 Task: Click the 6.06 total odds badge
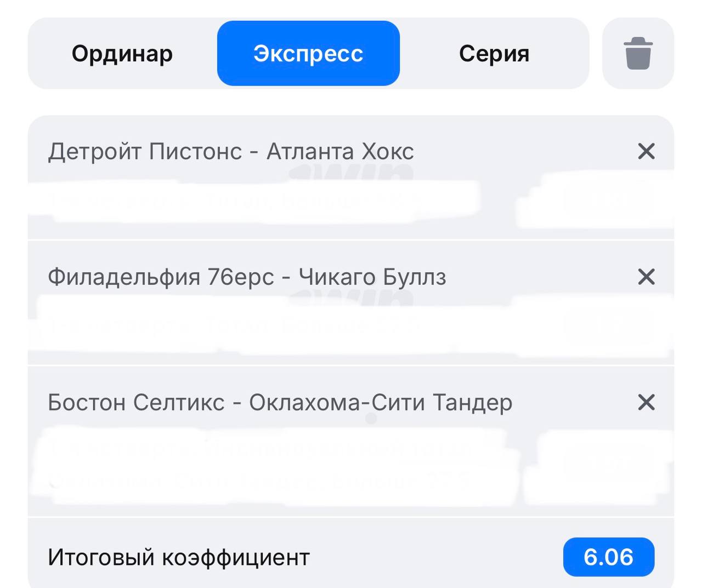(608, 557)
